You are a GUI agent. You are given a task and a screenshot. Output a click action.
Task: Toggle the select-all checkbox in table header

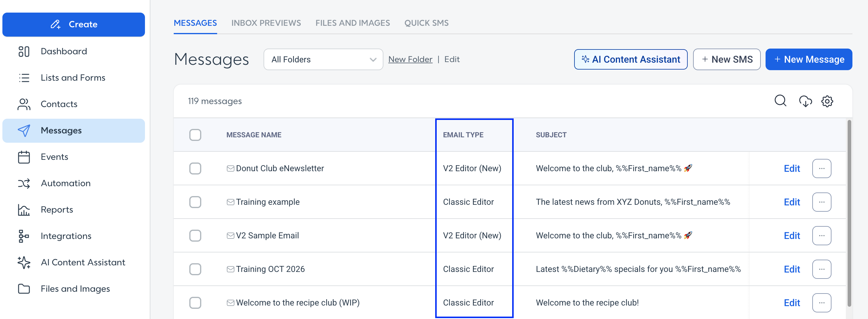tap(195, 135)
